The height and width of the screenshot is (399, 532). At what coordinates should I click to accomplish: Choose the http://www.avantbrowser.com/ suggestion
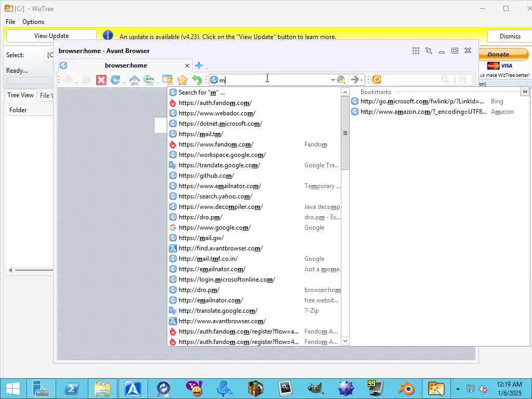pos(255,321)
